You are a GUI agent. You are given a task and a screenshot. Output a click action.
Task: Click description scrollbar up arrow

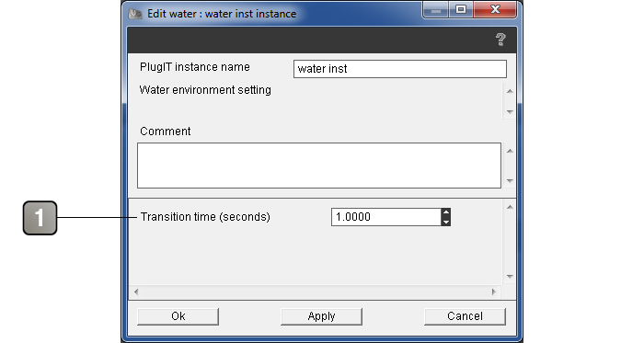tap(510, 91)
